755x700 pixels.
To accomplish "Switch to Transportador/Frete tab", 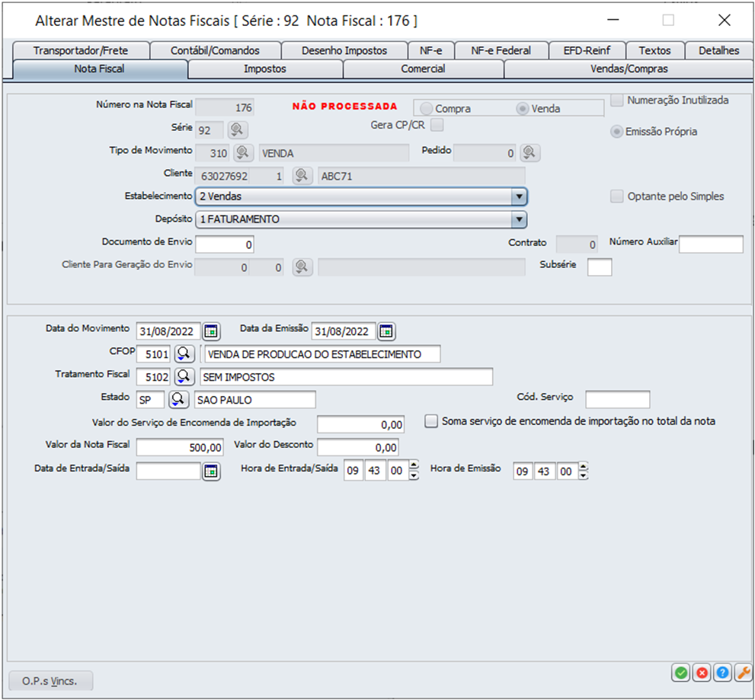I will 81,50.
